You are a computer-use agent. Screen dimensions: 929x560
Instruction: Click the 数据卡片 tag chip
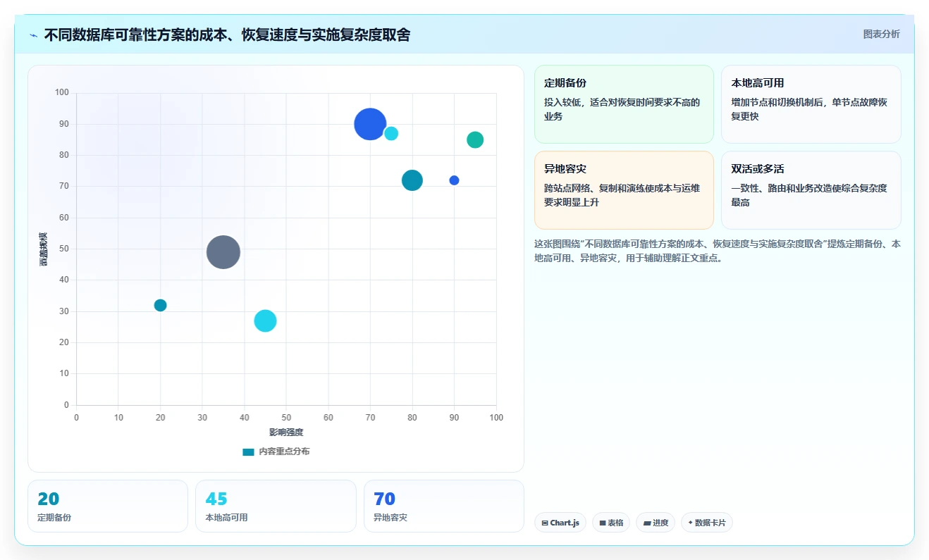(707, 523)
